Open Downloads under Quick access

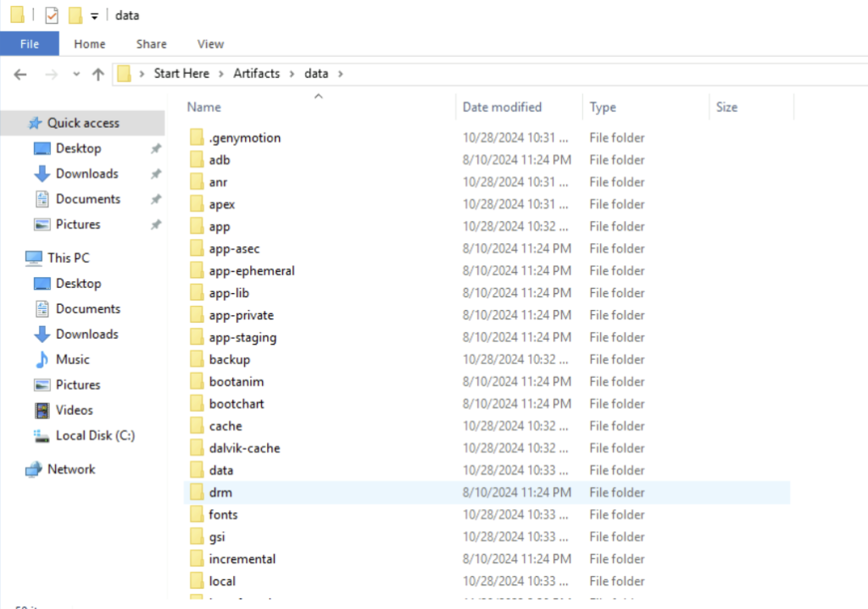[86, 174]
